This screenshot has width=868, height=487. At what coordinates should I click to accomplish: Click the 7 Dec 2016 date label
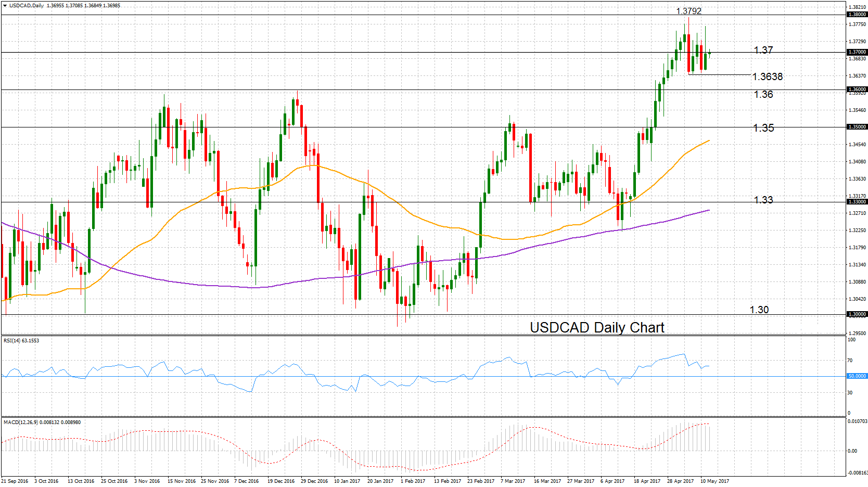point(246,481)
